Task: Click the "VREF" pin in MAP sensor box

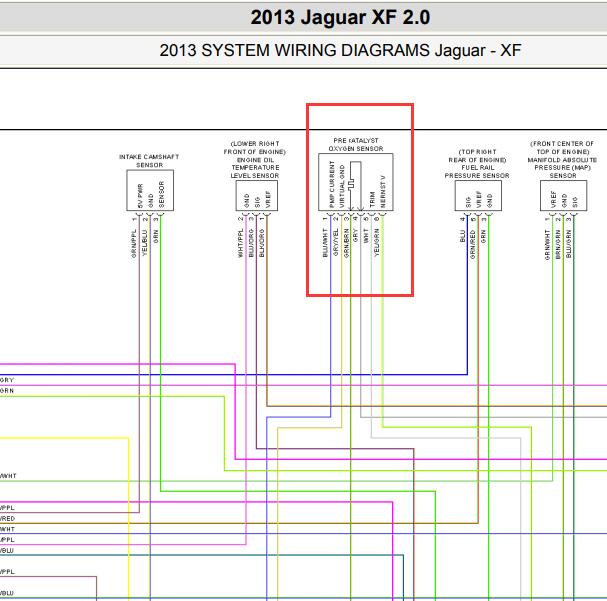Action: click(553, 200)
